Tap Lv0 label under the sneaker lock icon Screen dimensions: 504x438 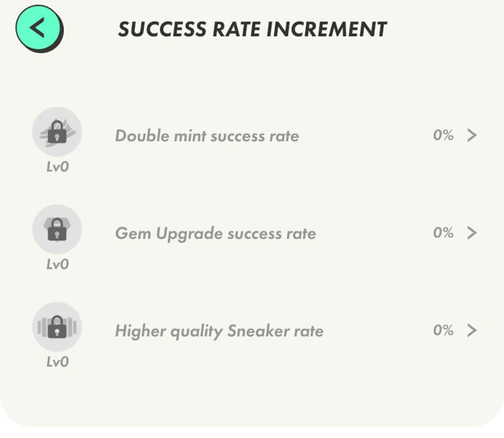pos(57,167)
